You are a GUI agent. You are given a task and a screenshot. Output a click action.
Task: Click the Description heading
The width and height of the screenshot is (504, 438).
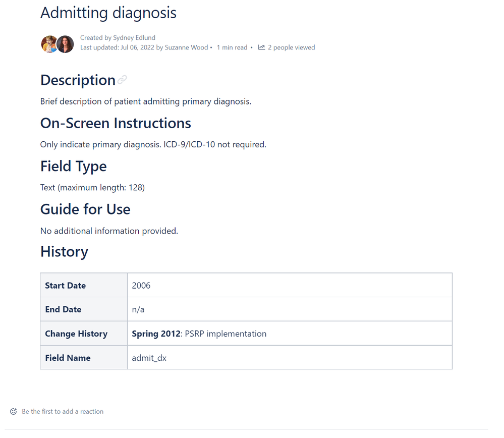[78, 80]
